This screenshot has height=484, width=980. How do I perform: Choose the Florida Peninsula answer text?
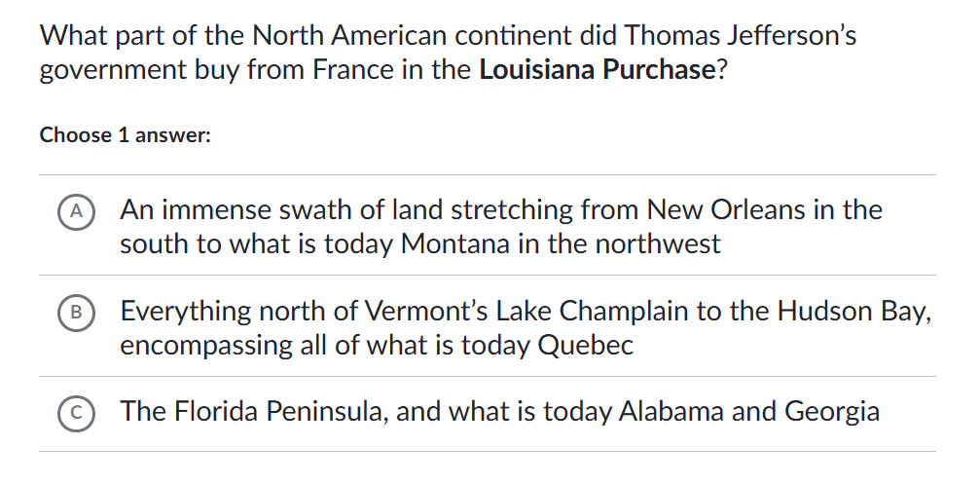coord(499,412)
